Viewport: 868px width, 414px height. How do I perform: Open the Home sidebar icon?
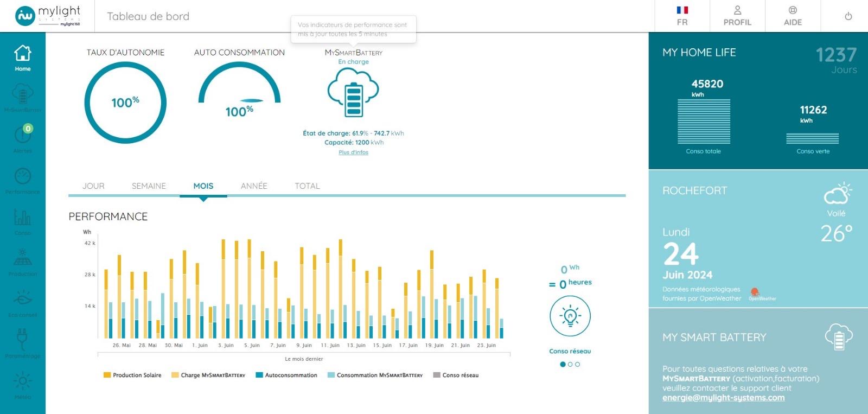22,58
